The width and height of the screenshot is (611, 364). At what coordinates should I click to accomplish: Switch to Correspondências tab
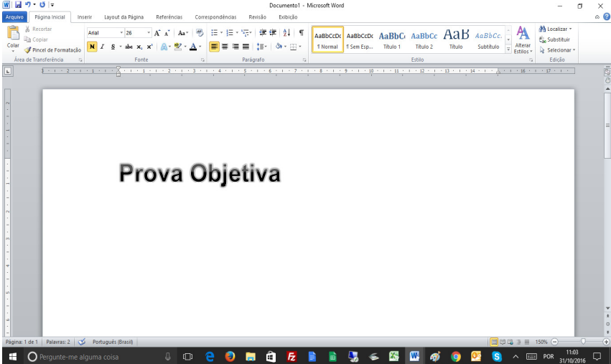point(215,17)
